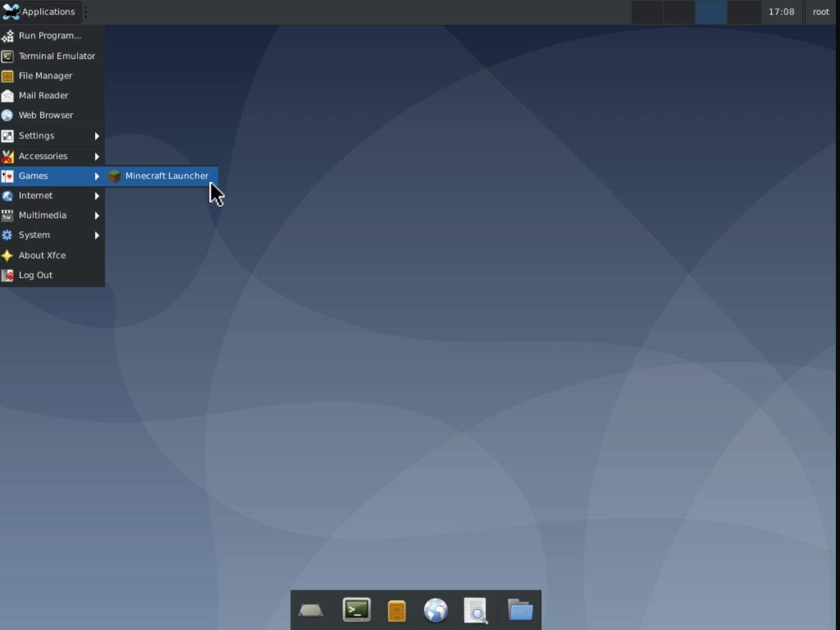Select the highlighted third workspace
This screenshot has height=630, width=840.
click(711, 12)
